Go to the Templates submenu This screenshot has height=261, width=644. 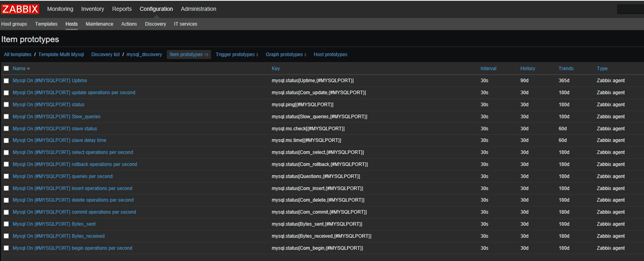(x=46, y=24)
